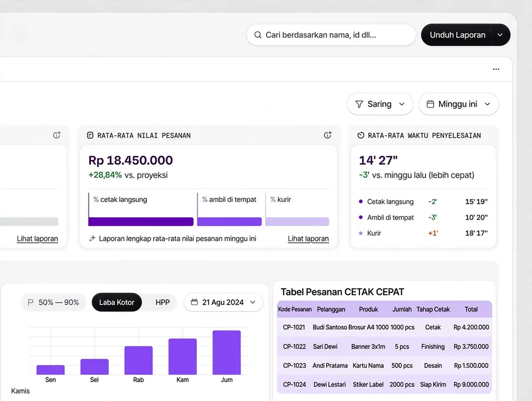Open Lihat laporan link in leftmost card
532x401 pixels.
[x=37, y=239]
